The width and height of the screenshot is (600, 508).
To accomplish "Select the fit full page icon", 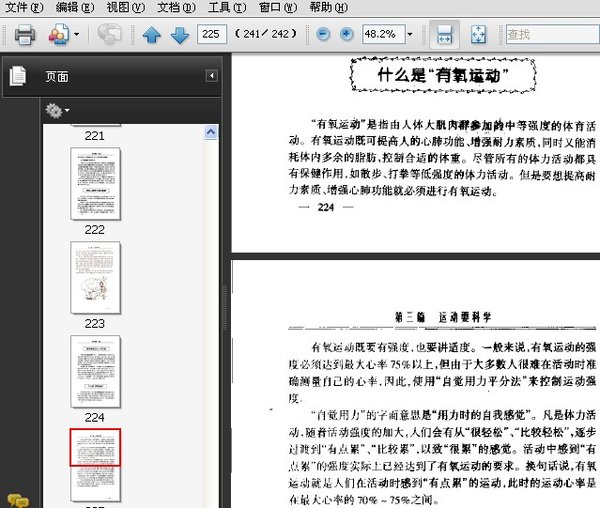I will (x=478, y=35).
